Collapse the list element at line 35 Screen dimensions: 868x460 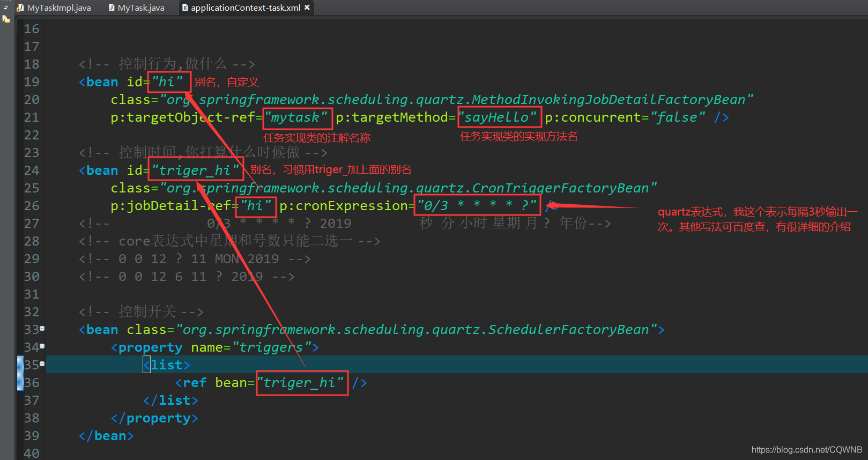[42, 363]
